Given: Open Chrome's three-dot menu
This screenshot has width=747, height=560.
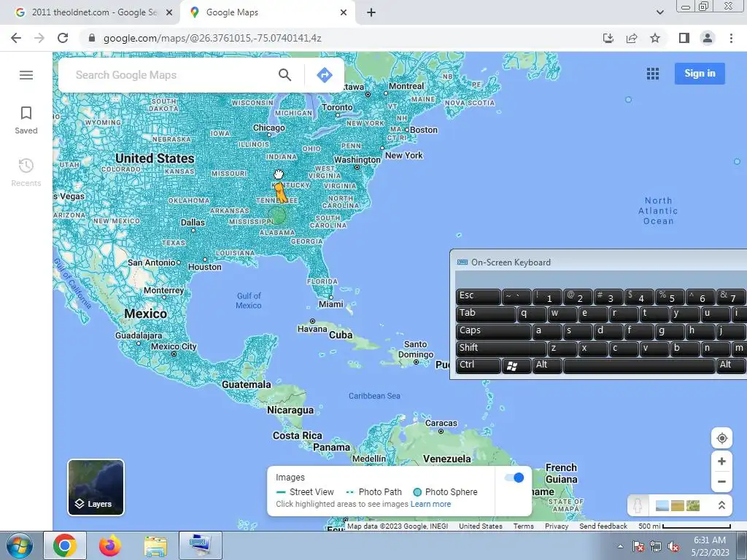Looking at the screenshot, I should pyautogui.click(x=731, y=38).
